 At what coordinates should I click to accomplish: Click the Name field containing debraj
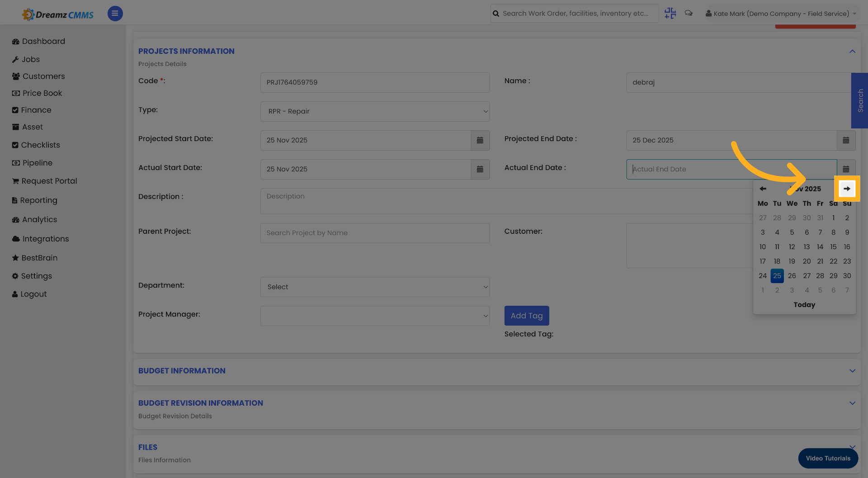tap(739, 82)
